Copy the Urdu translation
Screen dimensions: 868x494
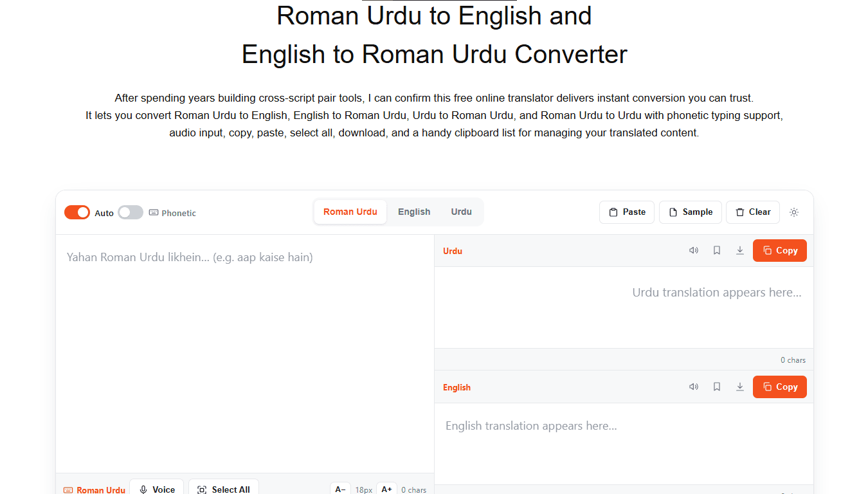[x=780, y=251]
